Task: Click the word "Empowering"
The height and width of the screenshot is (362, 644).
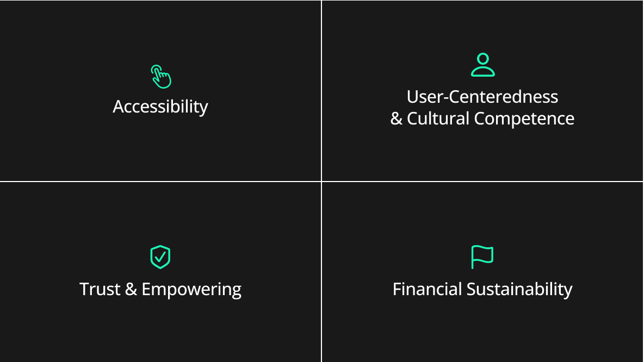Action: (x=191, y=289)
